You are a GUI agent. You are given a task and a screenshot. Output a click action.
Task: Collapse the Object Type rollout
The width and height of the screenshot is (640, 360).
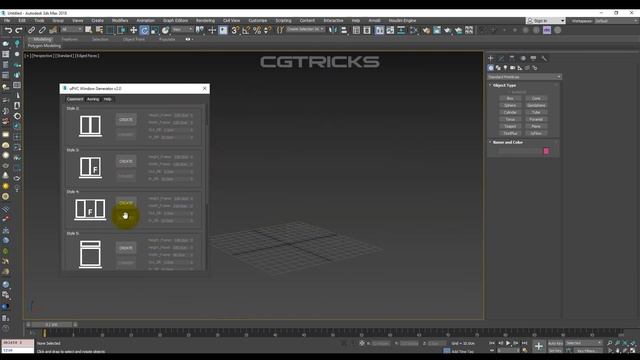pos(504,85)
